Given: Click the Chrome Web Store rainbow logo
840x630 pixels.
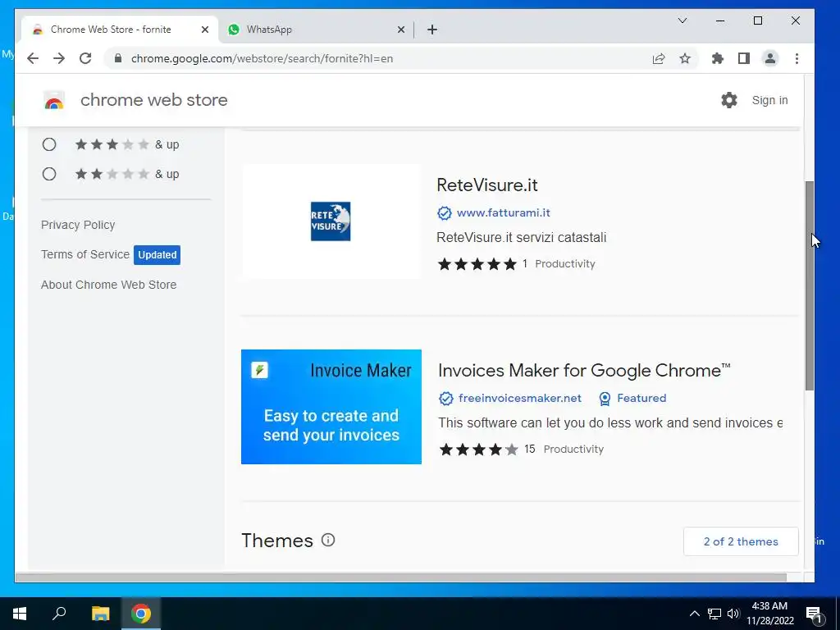Looking at the screenshot, I should 54,100.
